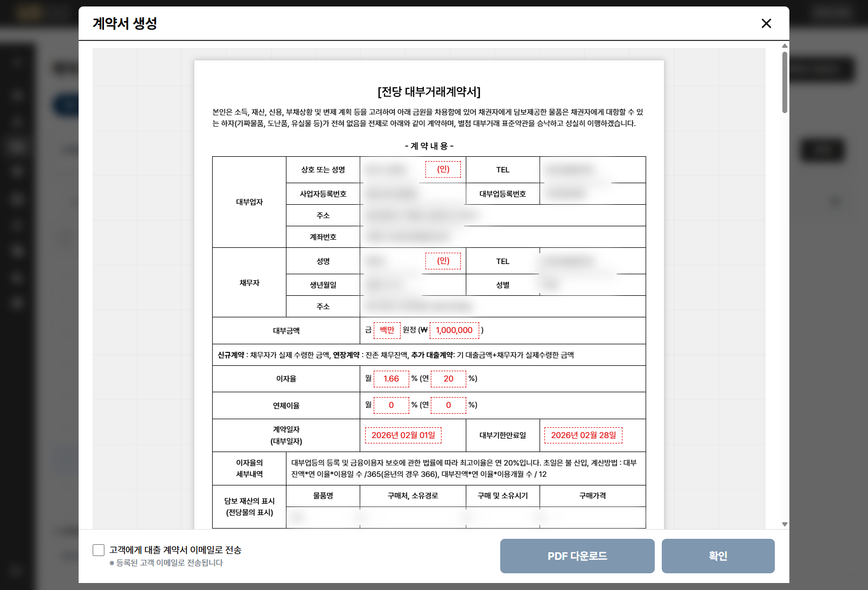Click the scroll down arrow of preview
Viewport: 868px width, 590px height.
click(785, 524)
